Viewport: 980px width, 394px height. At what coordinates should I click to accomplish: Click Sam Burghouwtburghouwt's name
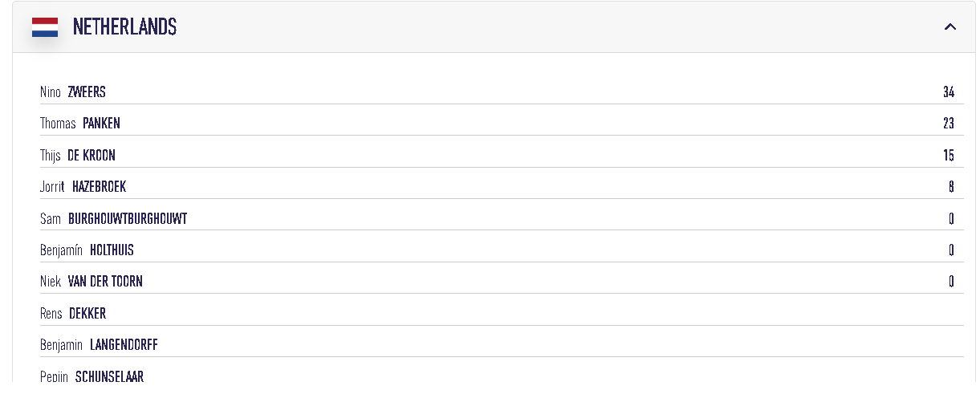point(113,218)
